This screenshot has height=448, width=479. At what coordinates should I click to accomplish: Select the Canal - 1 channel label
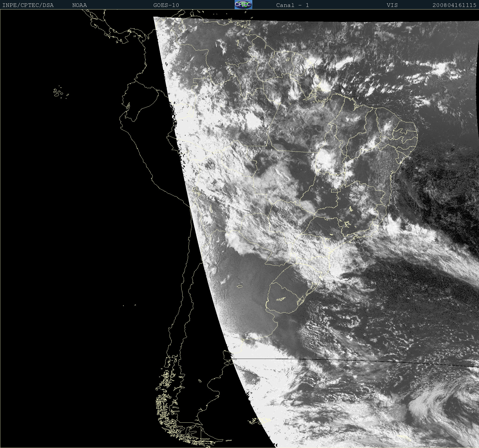(292, 5)
